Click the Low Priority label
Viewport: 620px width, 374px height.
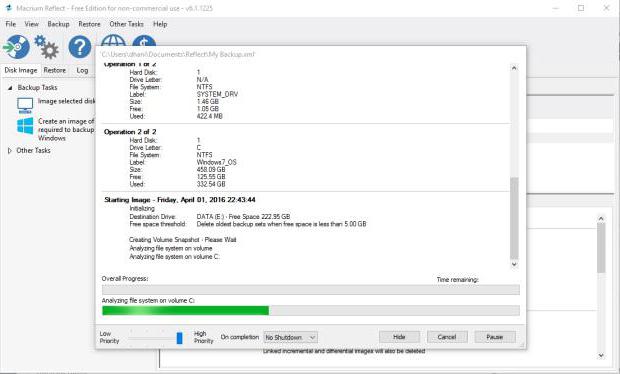(109, 337)
